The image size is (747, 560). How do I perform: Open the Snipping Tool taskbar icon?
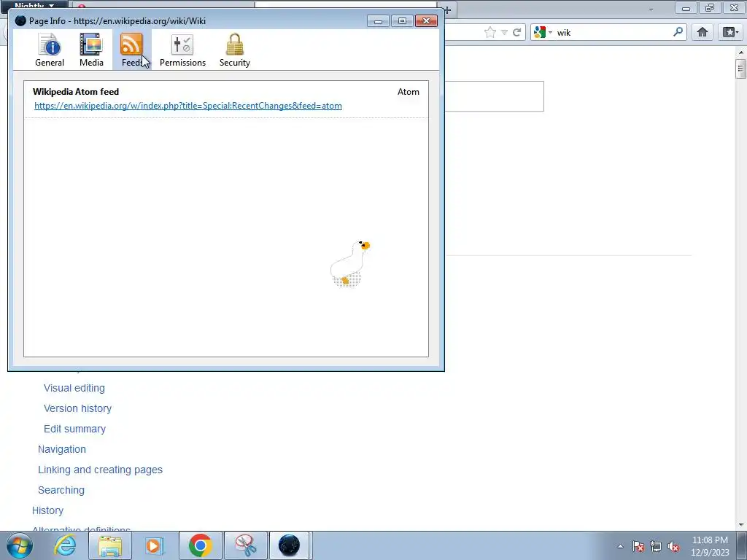pyautogui.click(x=246, y=545)
